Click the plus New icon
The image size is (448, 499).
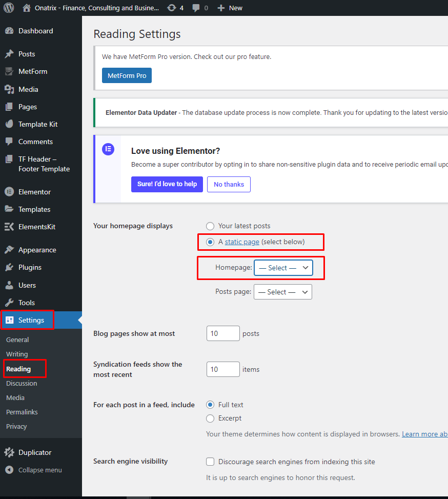pyautogui.click(x=221, y=8)
